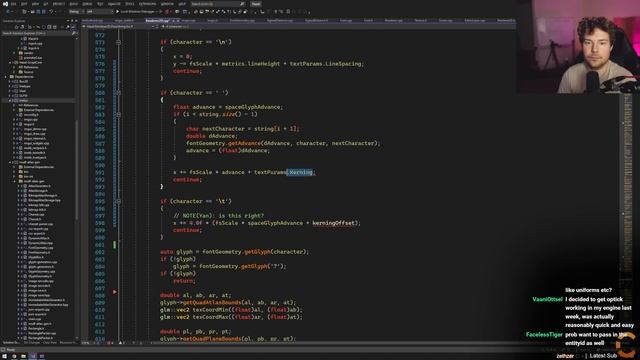Collapse the code block at line 583

pos(118,114)
